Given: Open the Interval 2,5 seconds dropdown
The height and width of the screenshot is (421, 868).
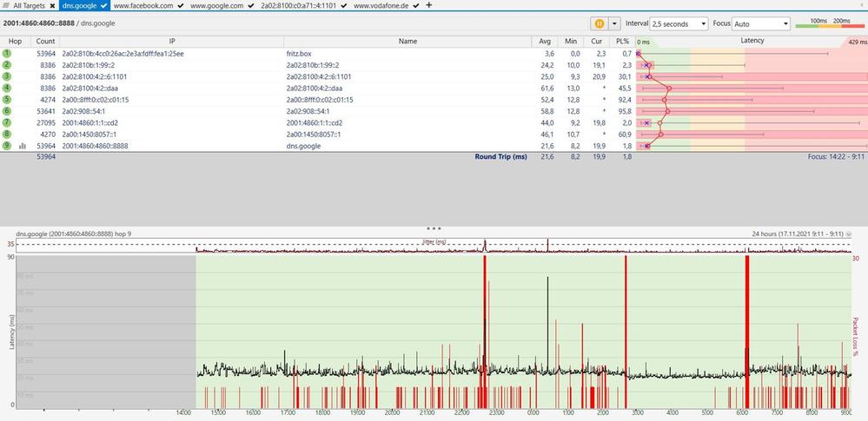Looking at the screenshot, I should (679, 23).
